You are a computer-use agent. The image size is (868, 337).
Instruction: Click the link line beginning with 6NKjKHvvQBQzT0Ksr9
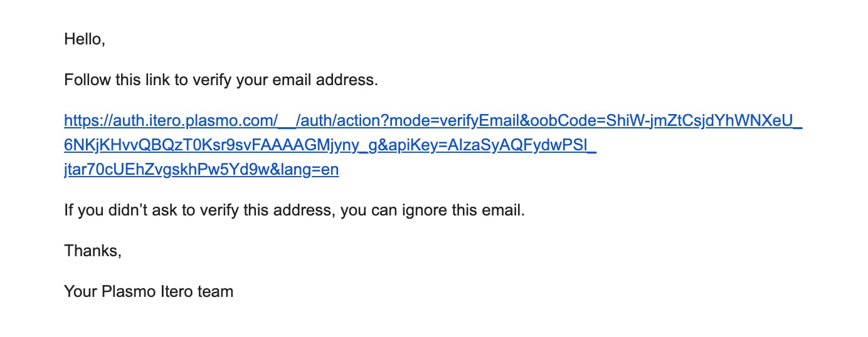331,145
